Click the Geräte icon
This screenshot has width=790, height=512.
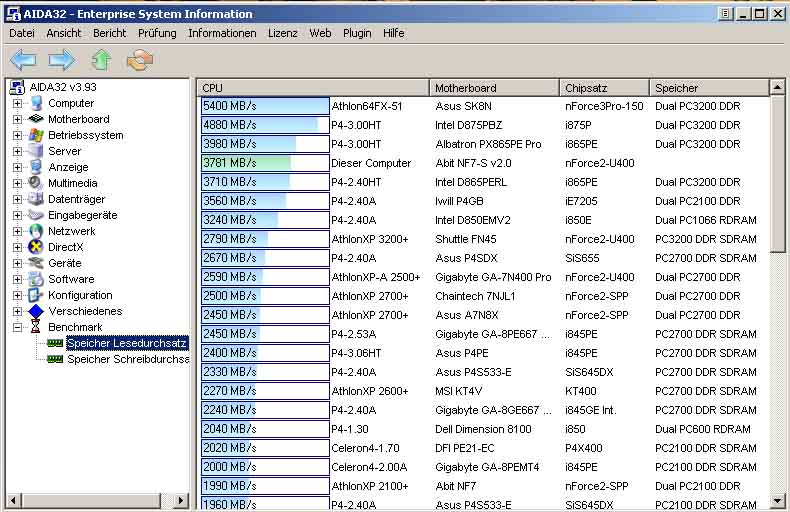pos(36,263)
